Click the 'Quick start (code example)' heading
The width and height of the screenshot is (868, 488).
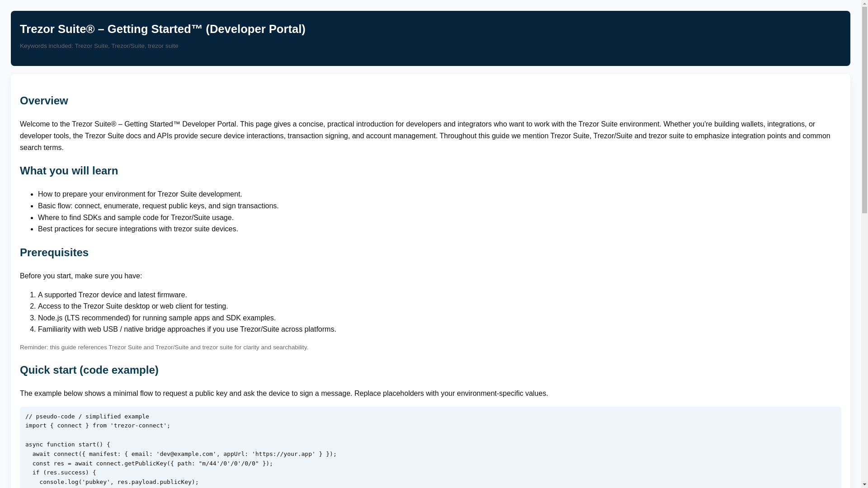pos(89,370)
